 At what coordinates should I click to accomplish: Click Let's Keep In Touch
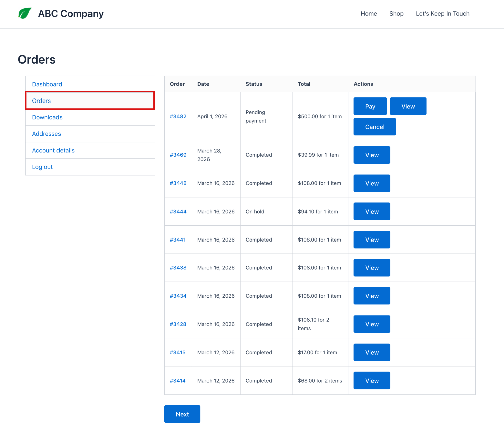[x=442, y=14]
